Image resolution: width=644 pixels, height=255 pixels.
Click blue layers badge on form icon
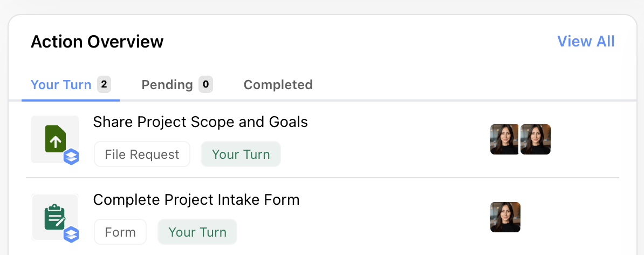tap(71, 234)
